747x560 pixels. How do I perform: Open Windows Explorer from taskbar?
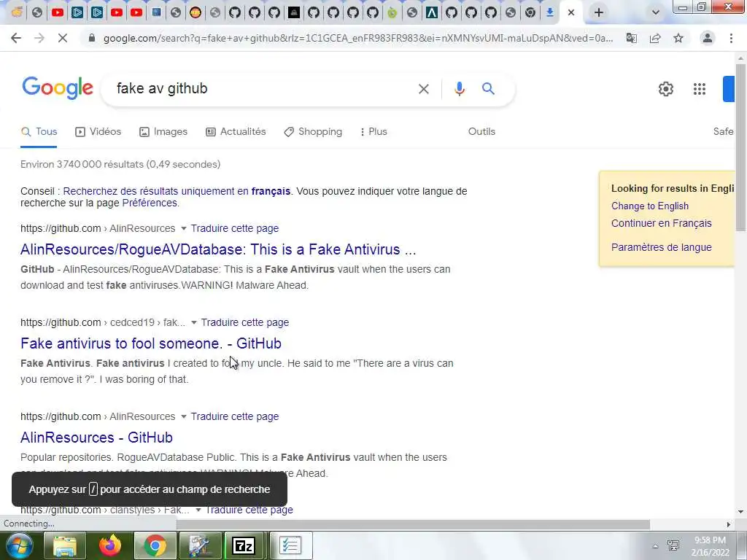tap(65, 545)
